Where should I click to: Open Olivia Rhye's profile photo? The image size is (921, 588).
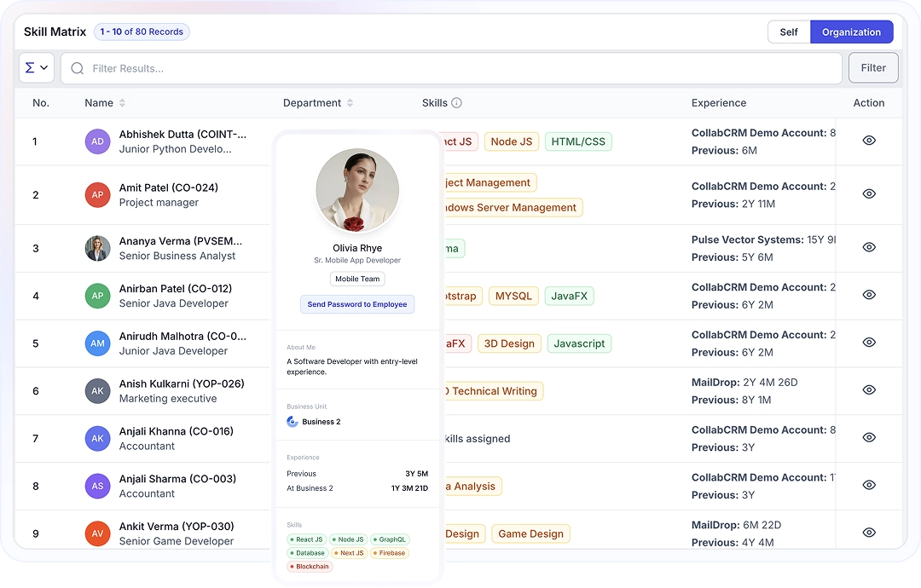[x=357, y=189]
